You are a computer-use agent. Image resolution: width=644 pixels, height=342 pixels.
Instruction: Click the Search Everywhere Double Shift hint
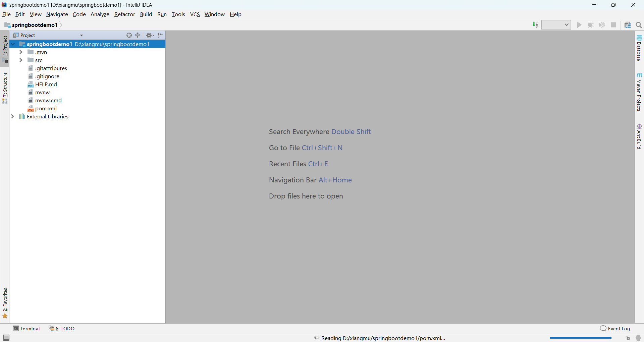(320, 132)
